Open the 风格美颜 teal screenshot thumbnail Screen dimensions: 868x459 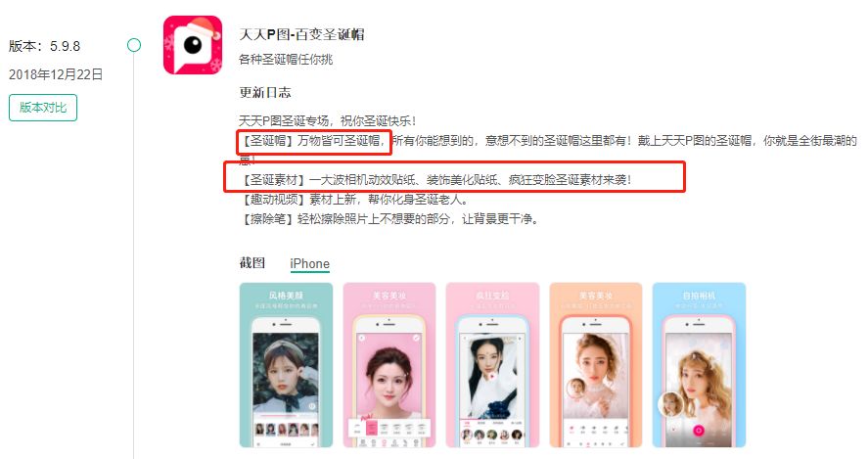tap(286, 365)
